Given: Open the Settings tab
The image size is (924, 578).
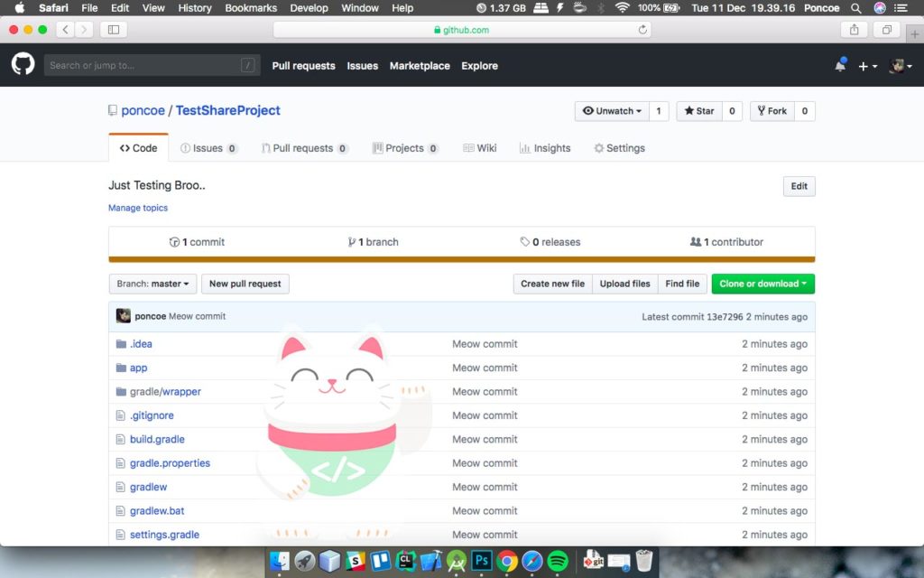Looking at the screenshot, I should pos(619,148).
